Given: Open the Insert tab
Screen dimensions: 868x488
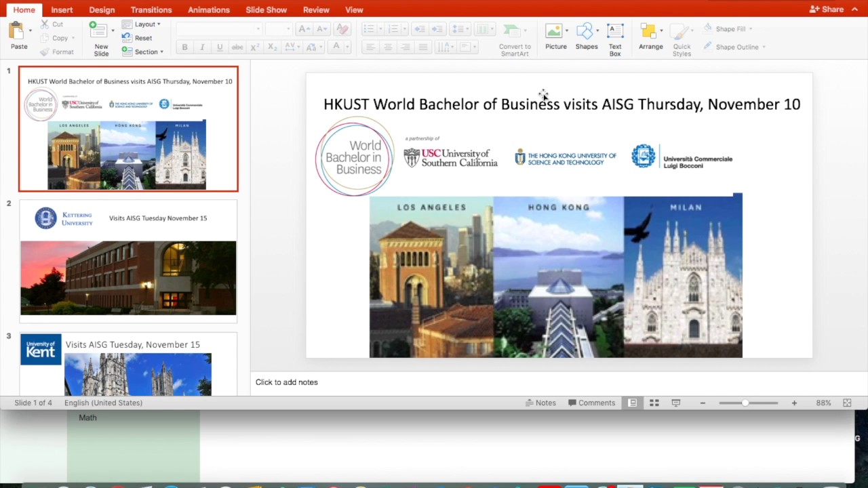Looking at the screenshot, I should tap(62, 9).
